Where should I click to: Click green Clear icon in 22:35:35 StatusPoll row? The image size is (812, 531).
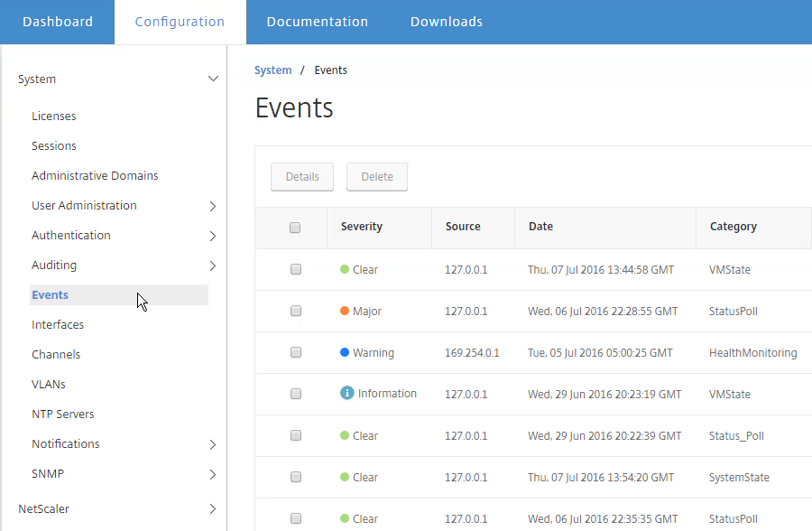tap(345, 518)
